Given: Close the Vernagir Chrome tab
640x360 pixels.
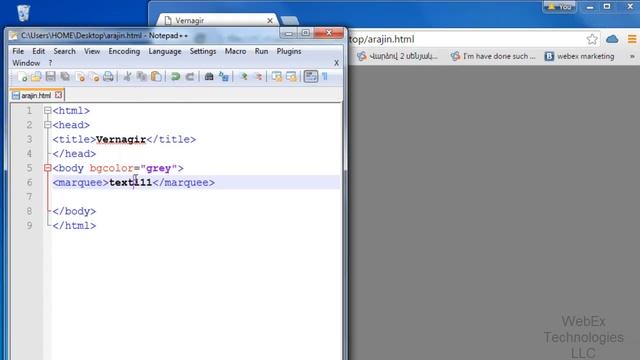Looking at the screenshot, I should pyautogui.click(x=270, y=20).
